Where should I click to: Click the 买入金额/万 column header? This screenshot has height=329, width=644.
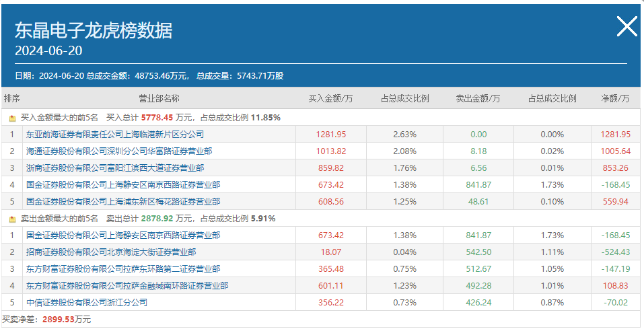click(330, 99)
